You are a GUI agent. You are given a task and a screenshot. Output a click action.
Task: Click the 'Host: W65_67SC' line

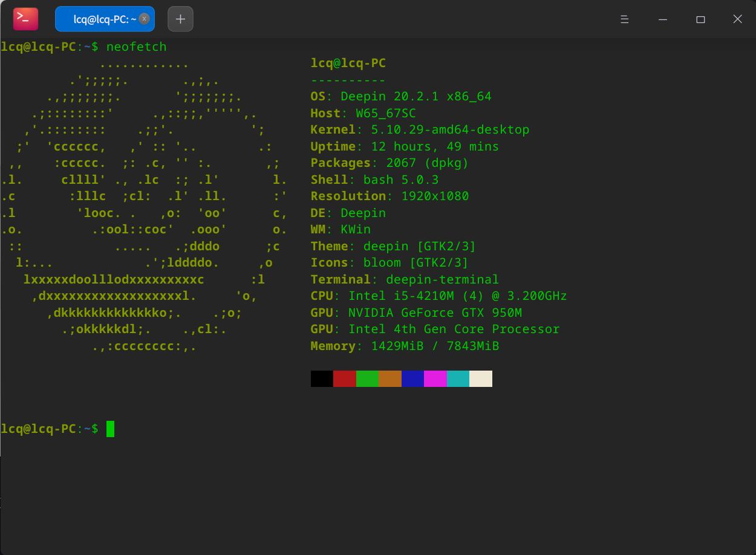[363, 113]
